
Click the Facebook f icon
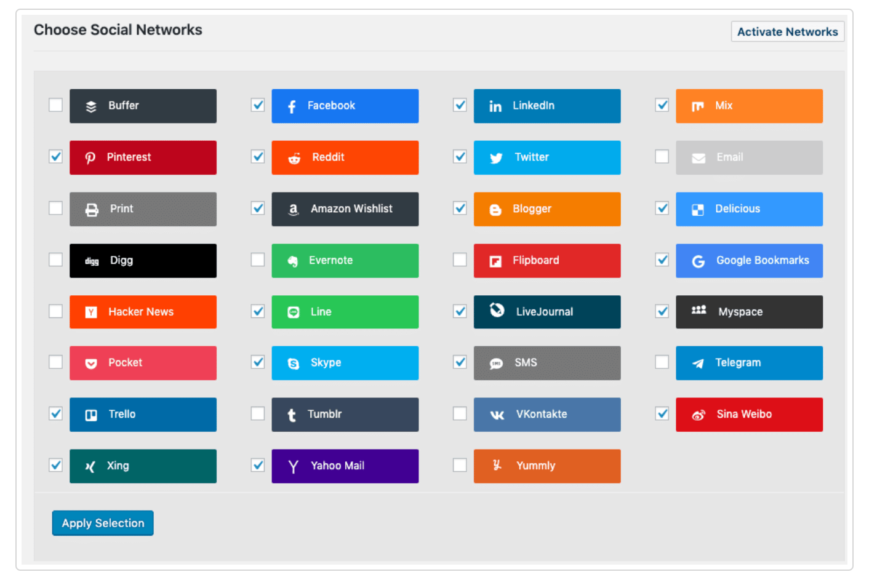pyautogui.click(x=292, y=106)
